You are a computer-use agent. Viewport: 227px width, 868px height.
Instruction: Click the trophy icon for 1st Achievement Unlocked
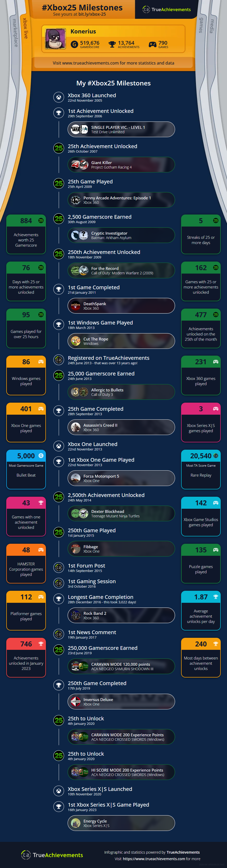(59, 113)
